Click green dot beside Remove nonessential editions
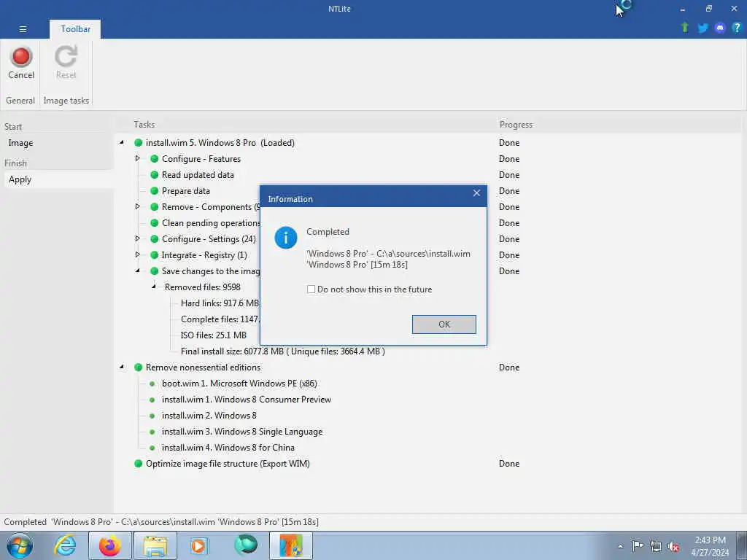Image resolution: width=747 pixels, height=560 pixels. point(138,367)
